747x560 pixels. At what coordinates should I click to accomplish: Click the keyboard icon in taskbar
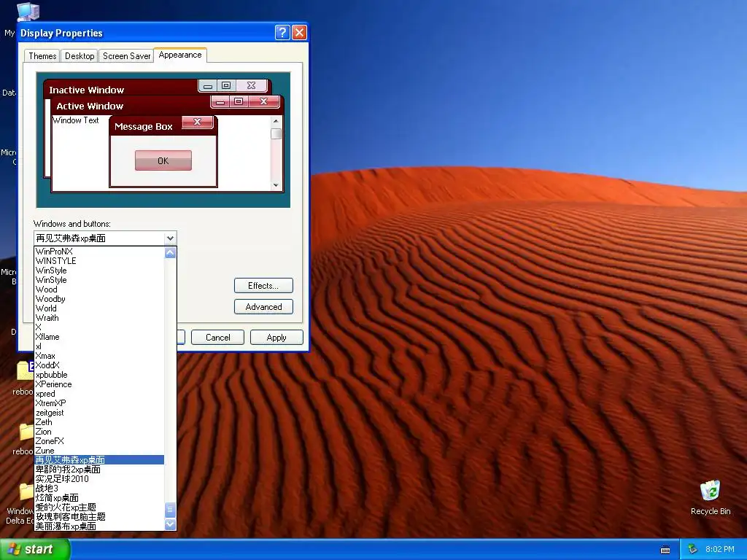tap(665, 550)
